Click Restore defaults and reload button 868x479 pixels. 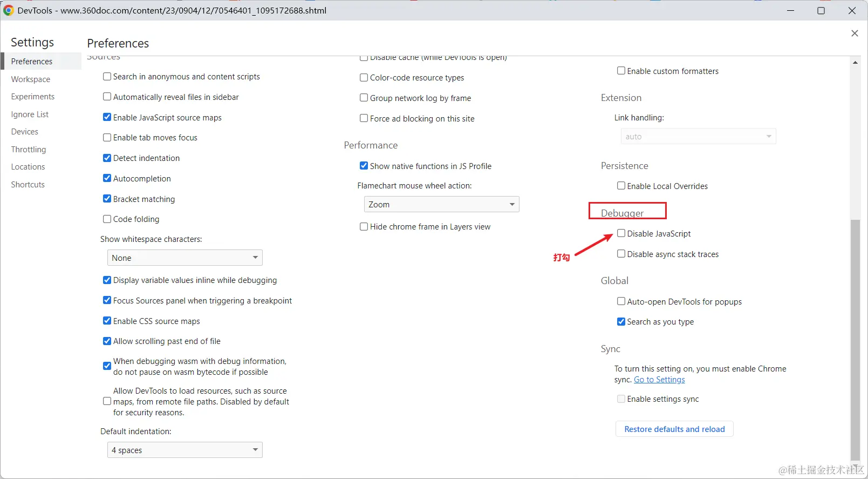pos(674,429)
